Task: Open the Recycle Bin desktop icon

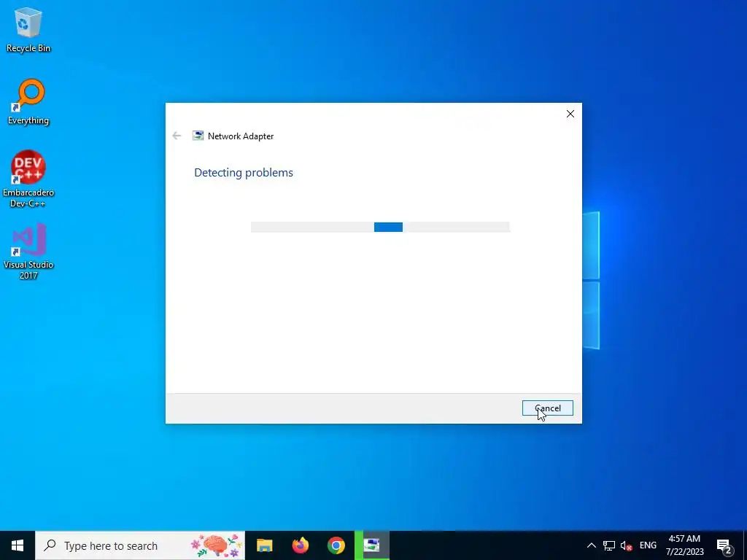Action: pos(28,30)
